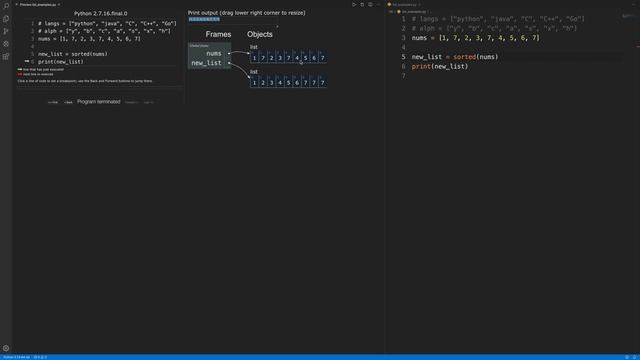Open the Debug view in activity bar
Viewport: 640px width, 360px height.
6,44
